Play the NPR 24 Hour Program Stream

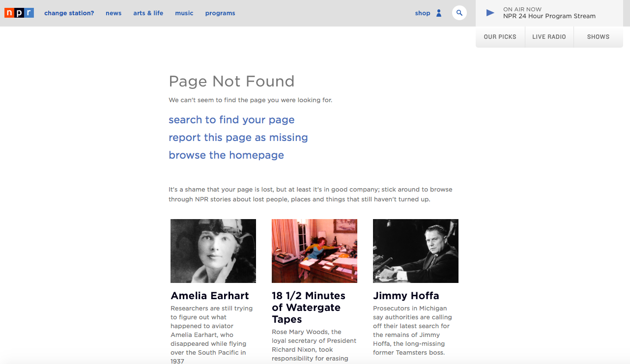[x=490, y=13]
